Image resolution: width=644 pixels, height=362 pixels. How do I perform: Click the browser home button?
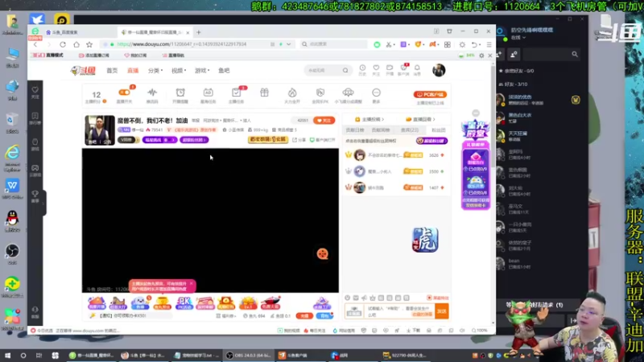[x=76, y=44]
